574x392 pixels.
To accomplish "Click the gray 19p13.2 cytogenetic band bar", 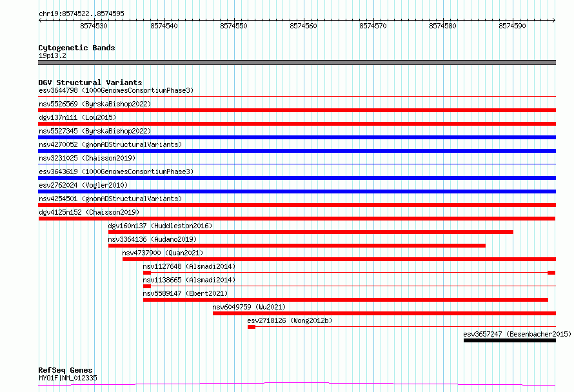I will (297, 63).
